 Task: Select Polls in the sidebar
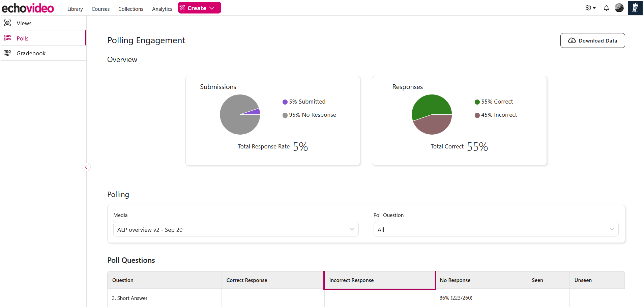click(x=23, y=38)
